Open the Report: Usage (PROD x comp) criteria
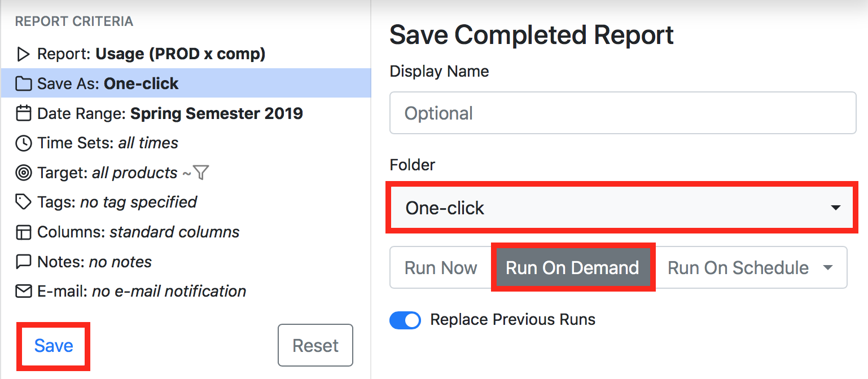This screenshot has width=868, height=379. [186, 54]
